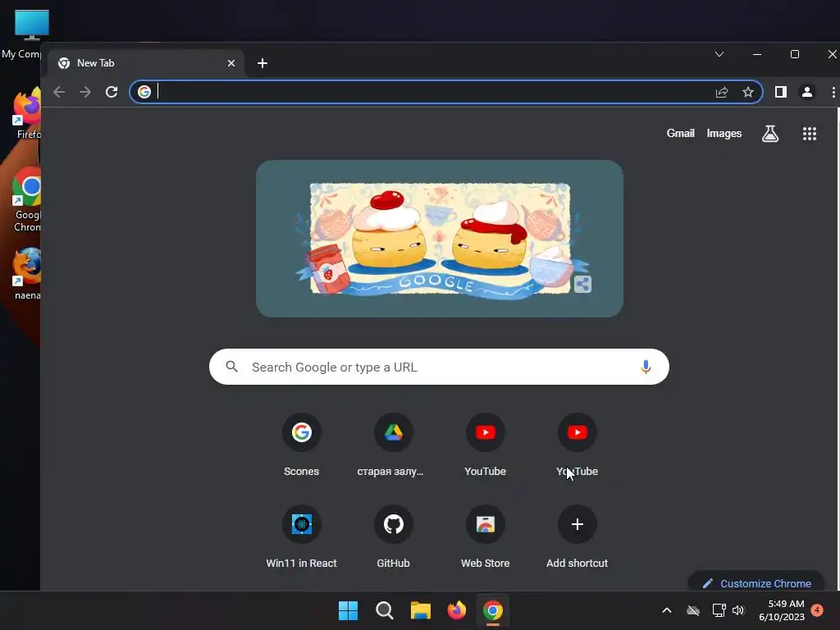840x630 pixels.
Task: Click the Google site icon in address bar
Action: pyautogui.click(x=144, y=92)
